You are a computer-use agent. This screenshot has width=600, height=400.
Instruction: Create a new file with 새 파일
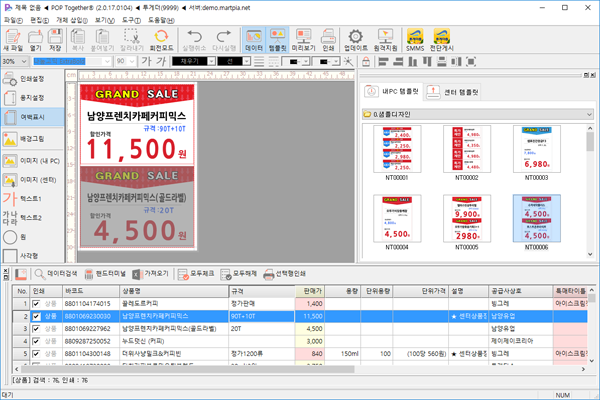[x=13, y=40]
